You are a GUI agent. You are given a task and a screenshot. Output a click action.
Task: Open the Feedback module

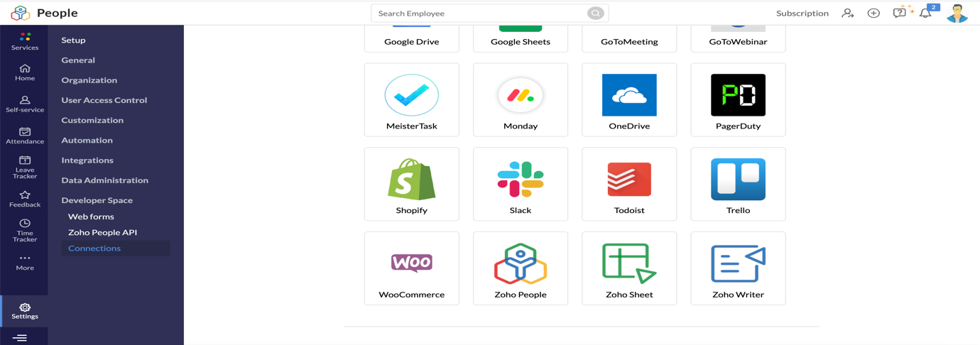(x=25, y=199)
